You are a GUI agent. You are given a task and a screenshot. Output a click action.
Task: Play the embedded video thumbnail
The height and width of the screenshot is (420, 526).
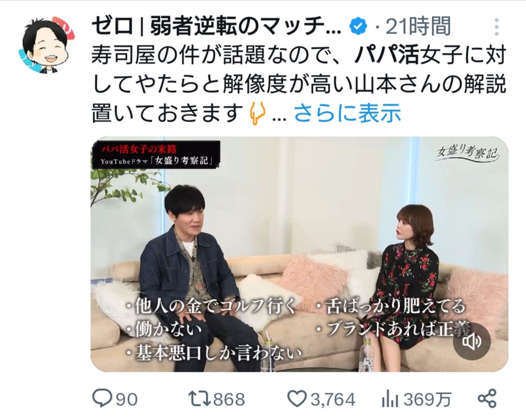[299, 254]
